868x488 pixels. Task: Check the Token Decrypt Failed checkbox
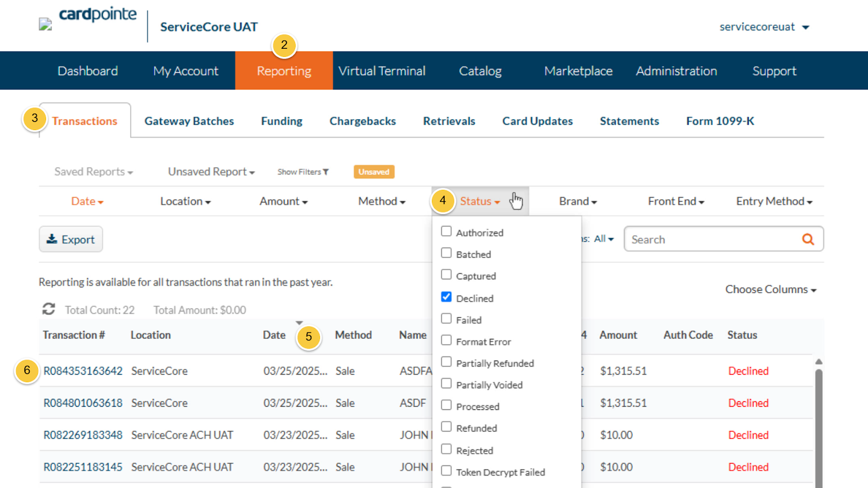(x=446, y=471)
